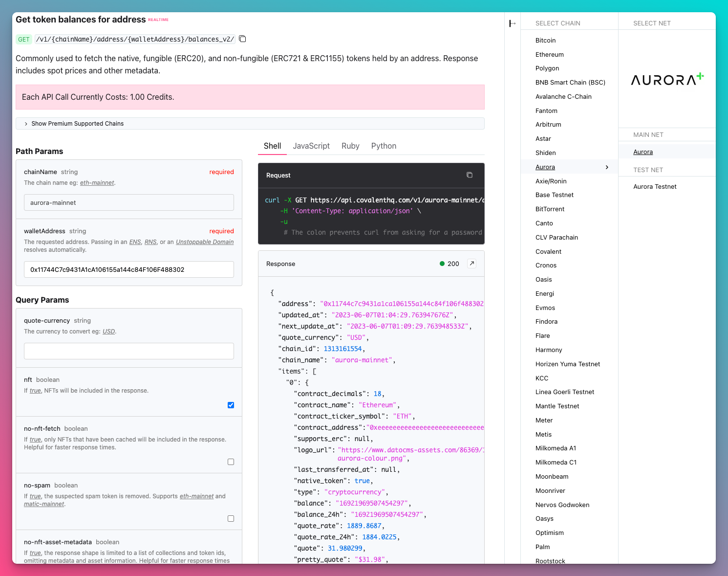Uncheck the nft boolean checkbox
The width and height of the screenshot is (728, 576).
pos(231,405)
